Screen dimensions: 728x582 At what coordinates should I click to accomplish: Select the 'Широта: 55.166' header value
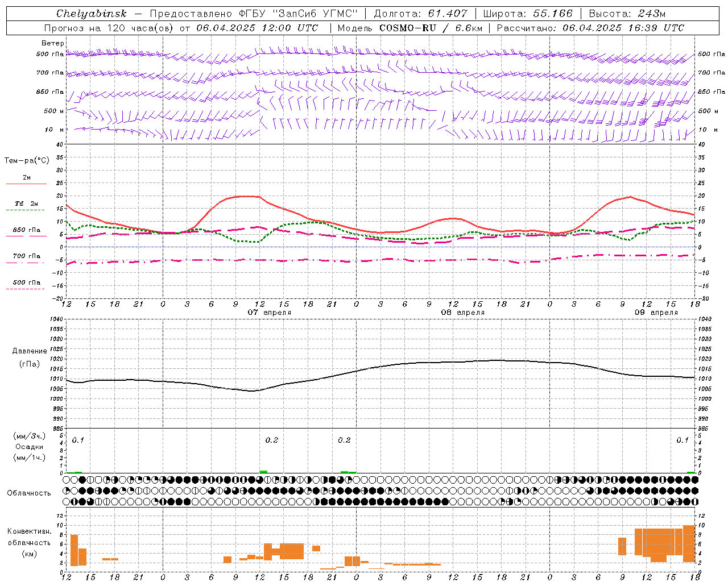click(x=528, y=14)
